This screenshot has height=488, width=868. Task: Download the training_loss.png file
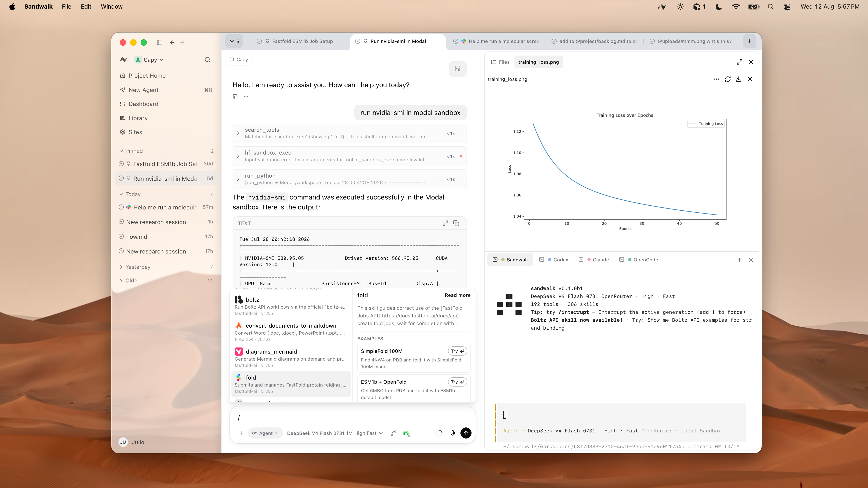coord(739,79)
